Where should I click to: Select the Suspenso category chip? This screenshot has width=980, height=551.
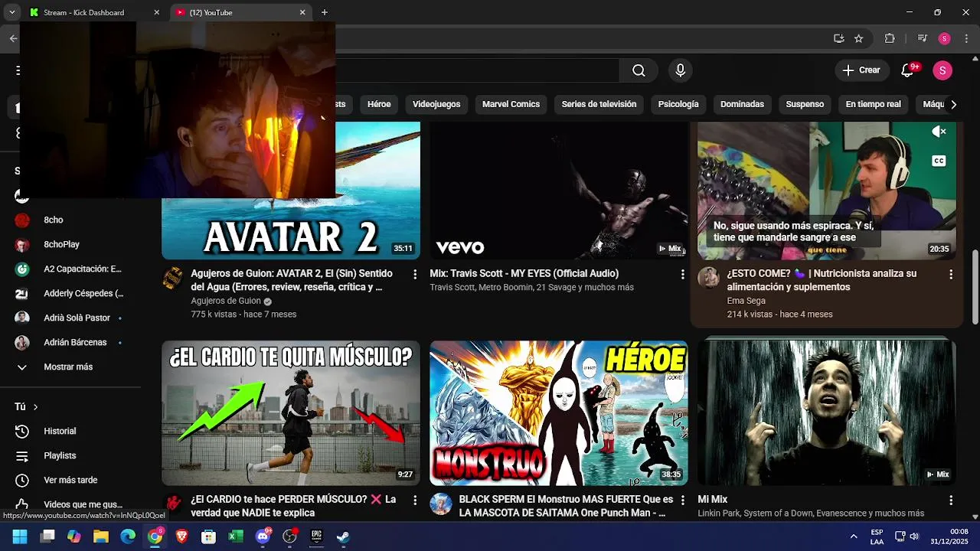(805, 104)
